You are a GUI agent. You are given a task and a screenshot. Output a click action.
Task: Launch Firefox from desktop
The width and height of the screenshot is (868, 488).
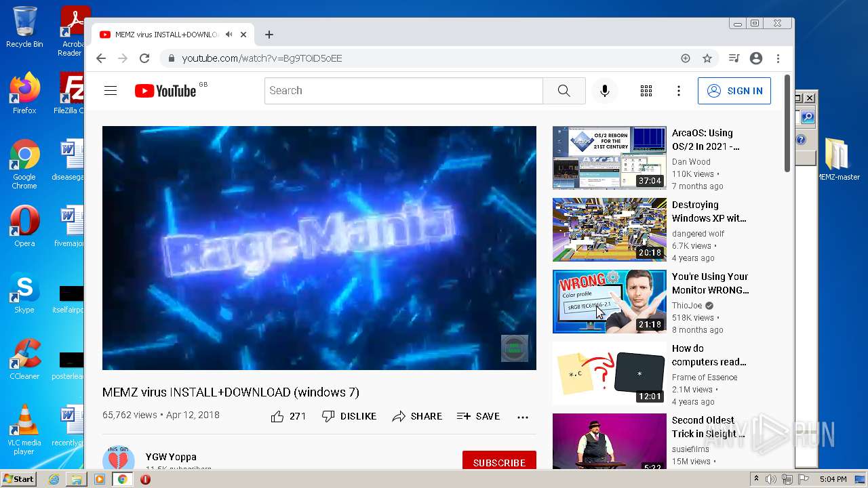pos(24,94)
